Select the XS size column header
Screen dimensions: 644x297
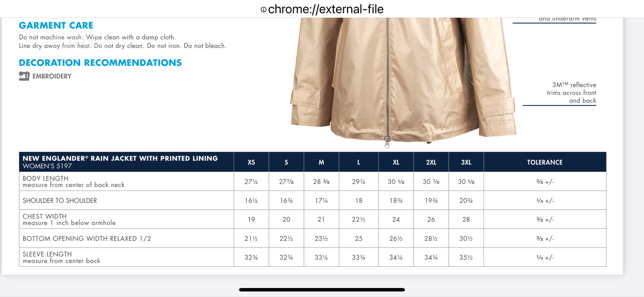pos(251,163)
